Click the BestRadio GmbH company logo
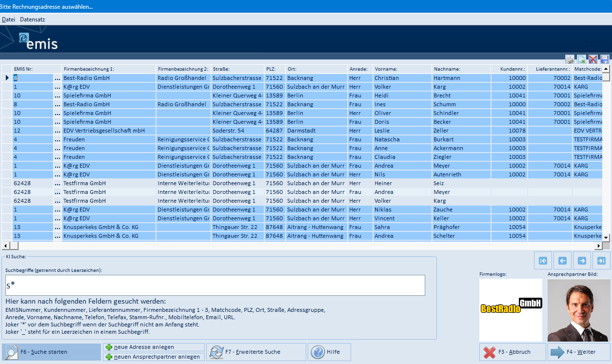Screen dimensions: 612x364 tap(511, 310)
